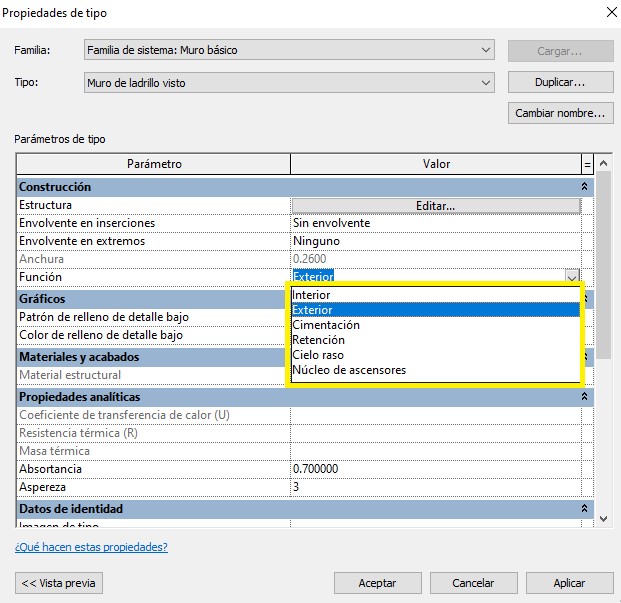The image size is (621, 603).
Task: Click the Absortancia value field
Action: click(435, 469)
